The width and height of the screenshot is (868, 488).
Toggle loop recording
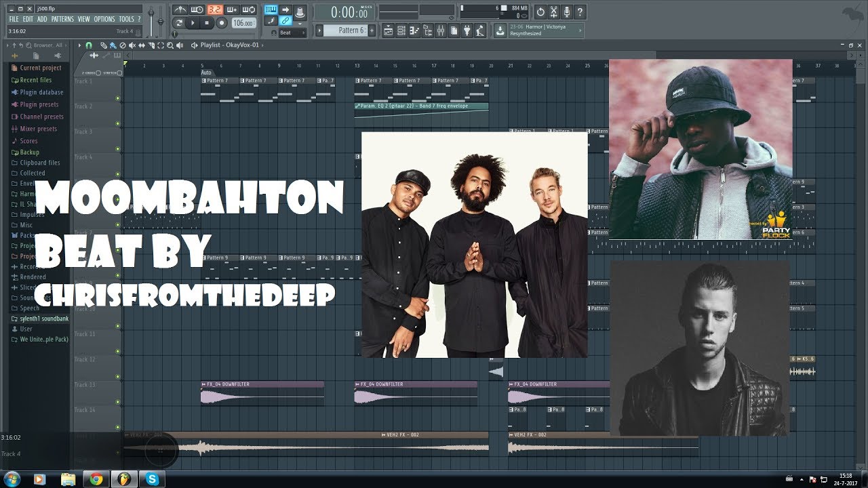coord(248,9)
